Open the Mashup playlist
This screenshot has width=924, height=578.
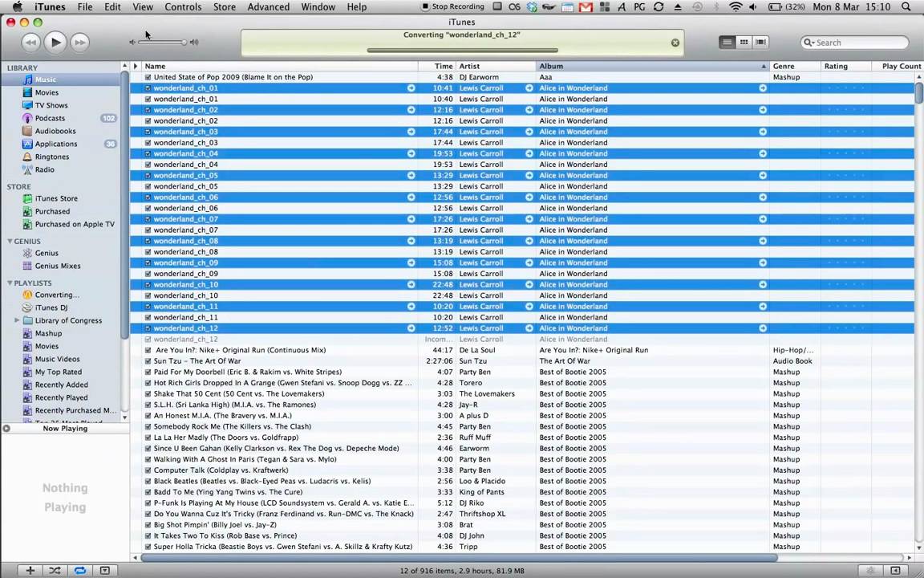pos(48,333)
